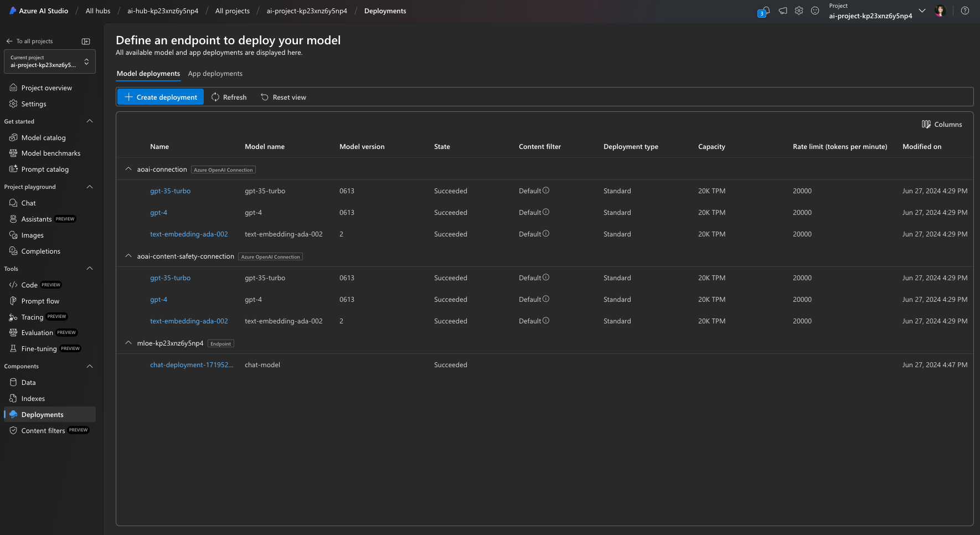The height and width of the screenshot is (535, 980).
Task: Click the Model benchmarks icon
Action: click(x=13, y=153)
